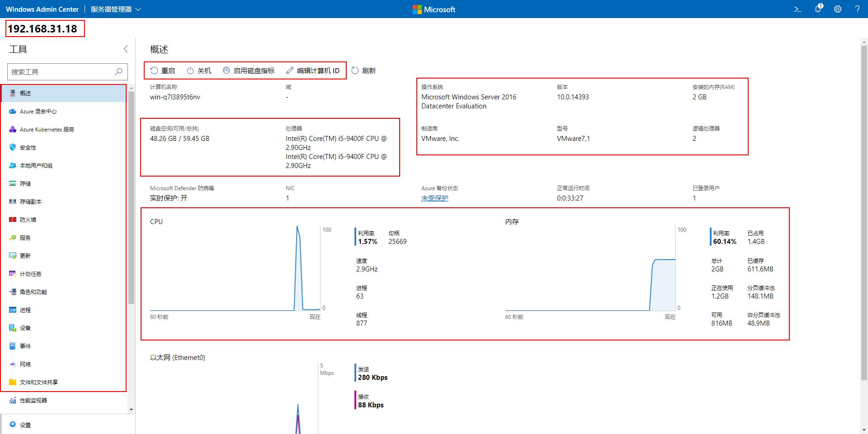Click the 内存 memory usage chart
The image size is (868, 434).
click(x=590, y=268)
